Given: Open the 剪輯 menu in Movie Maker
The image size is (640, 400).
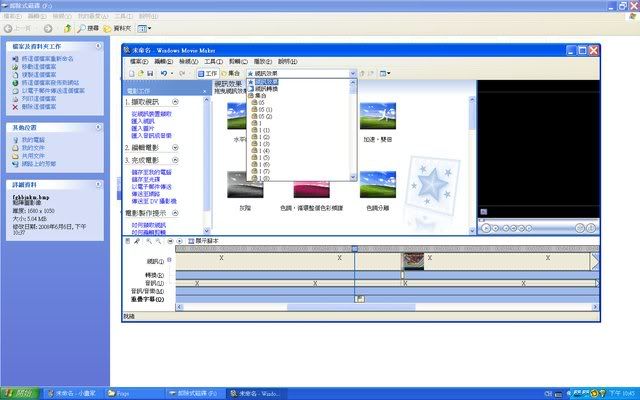Looking at the screenshot, I should 233,61.
